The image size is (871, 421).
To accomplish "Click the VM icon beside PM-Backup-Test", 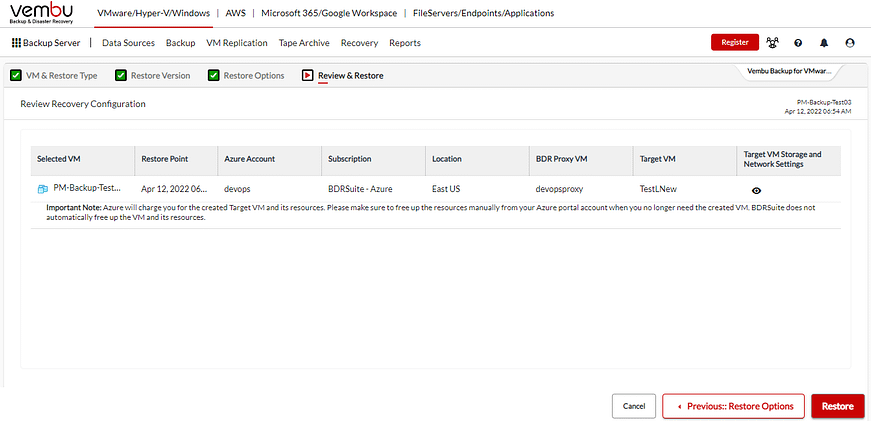I will (x=43, y=189).
